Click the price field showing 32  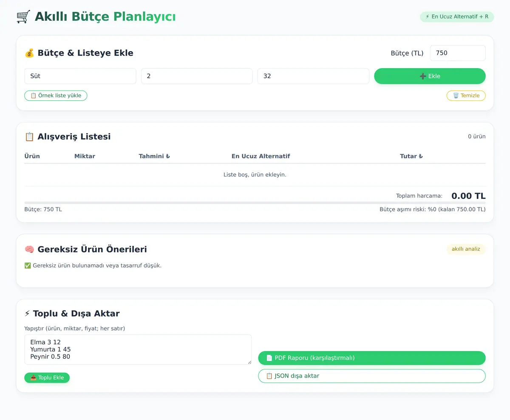click(x=313, y=76)
